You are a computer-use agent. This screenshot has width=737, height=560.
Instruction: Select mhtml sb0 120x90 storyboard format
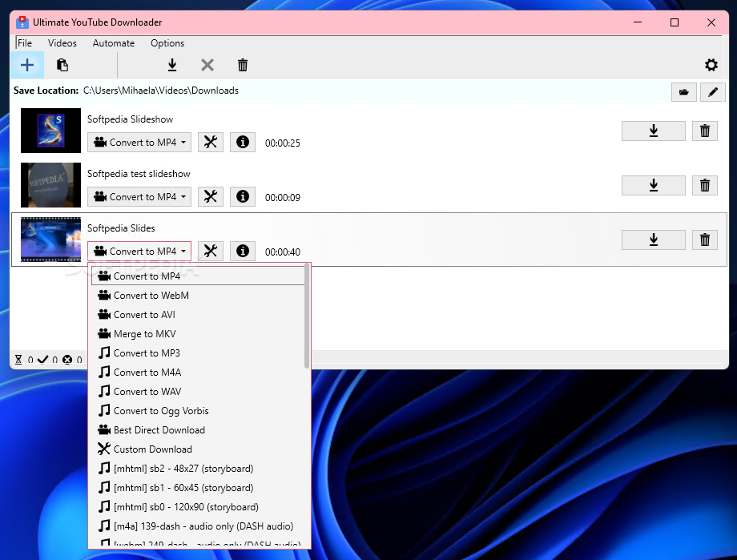tap(198, 507)
